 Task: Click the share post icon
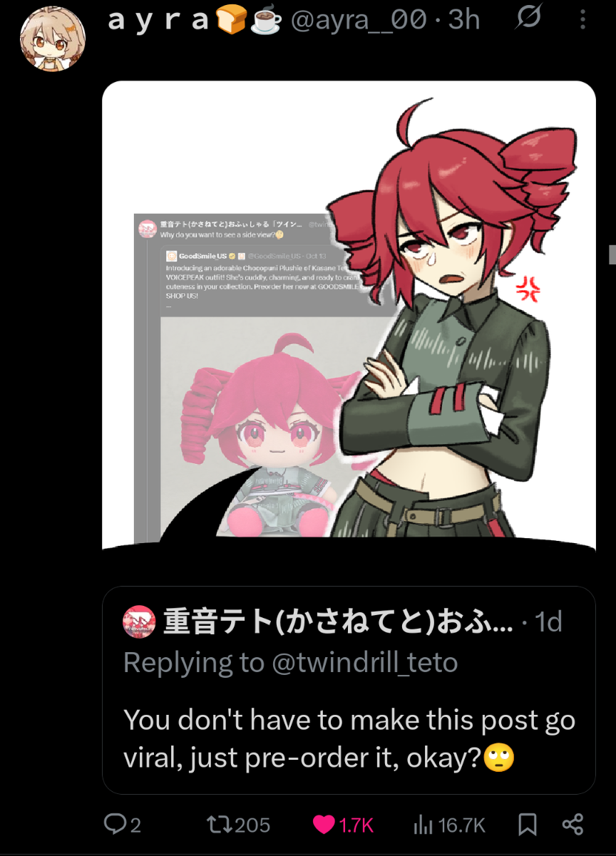pyautogui.click(x=573, y=825)
